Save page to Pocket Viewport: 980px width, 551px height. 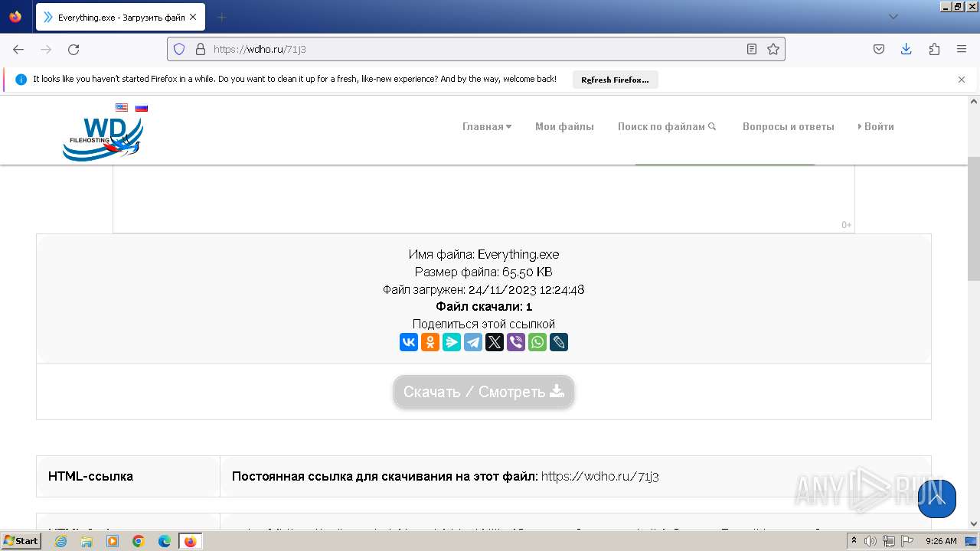pyautogui.click(x=879, y=49)
